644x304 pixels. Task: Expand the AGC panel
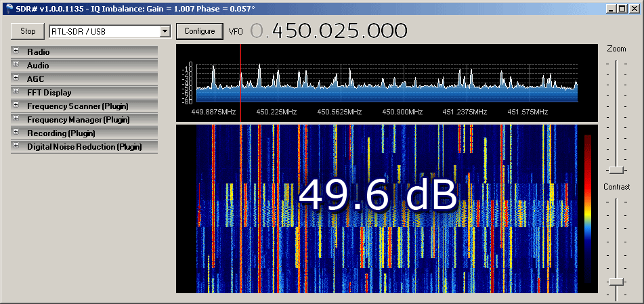(16, 78)
